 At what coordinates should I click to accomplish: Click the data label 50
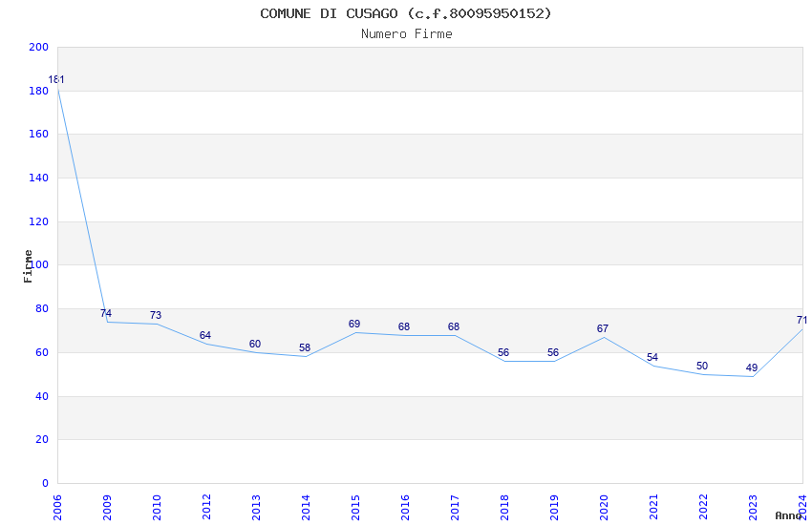point(702,367)
